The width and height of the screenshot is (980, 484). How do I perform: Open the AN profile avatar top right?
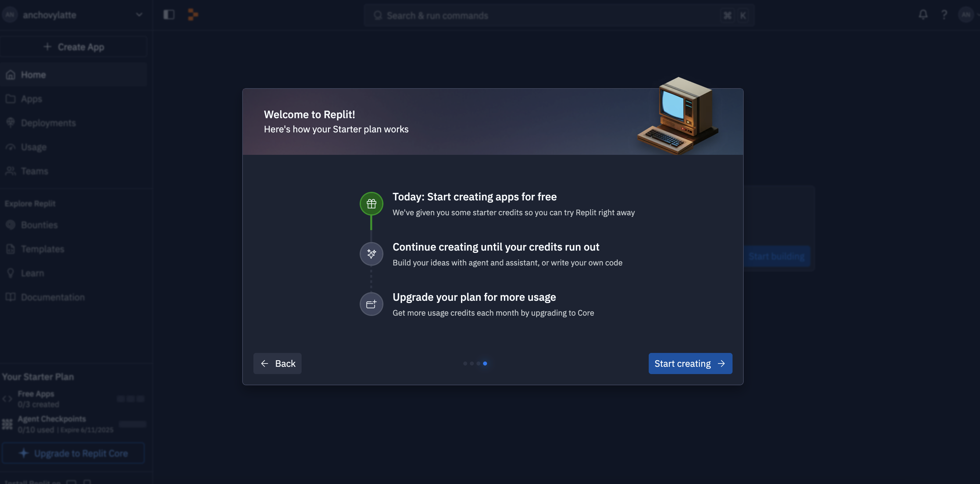pos(965,15)
